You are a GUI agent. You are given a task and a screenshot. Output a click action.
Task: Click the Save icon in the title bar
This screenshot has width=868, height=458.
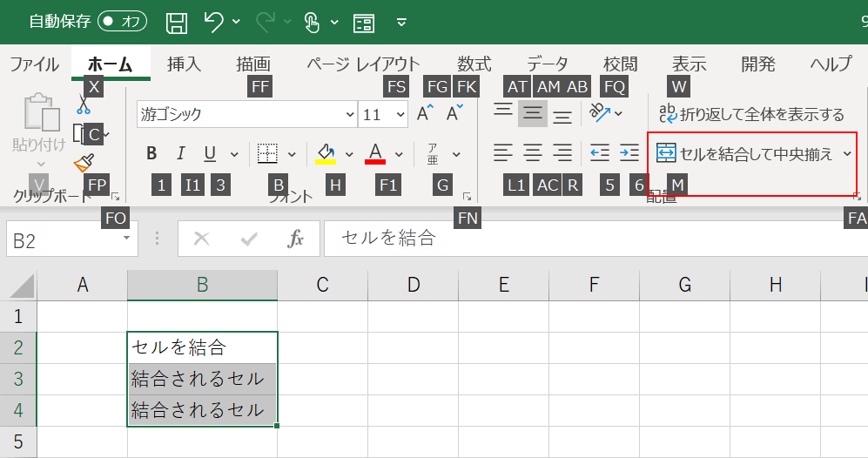coord(177,23)
